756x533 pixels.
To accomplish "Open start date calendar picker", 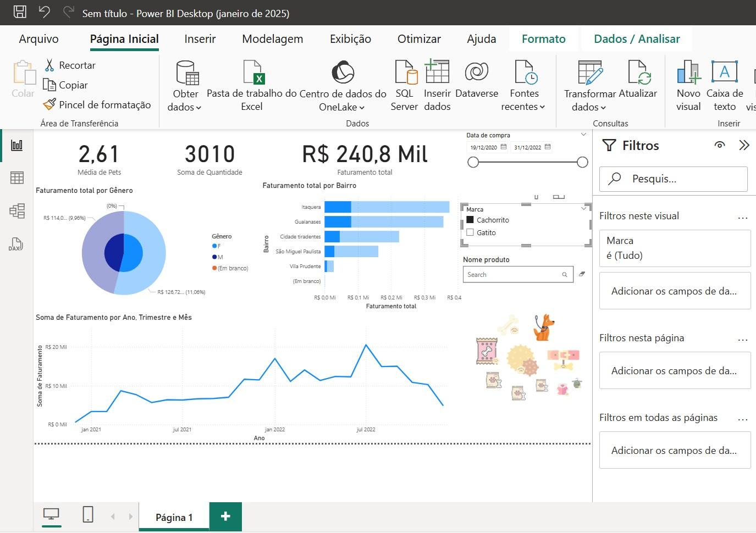I will [504, 147].
